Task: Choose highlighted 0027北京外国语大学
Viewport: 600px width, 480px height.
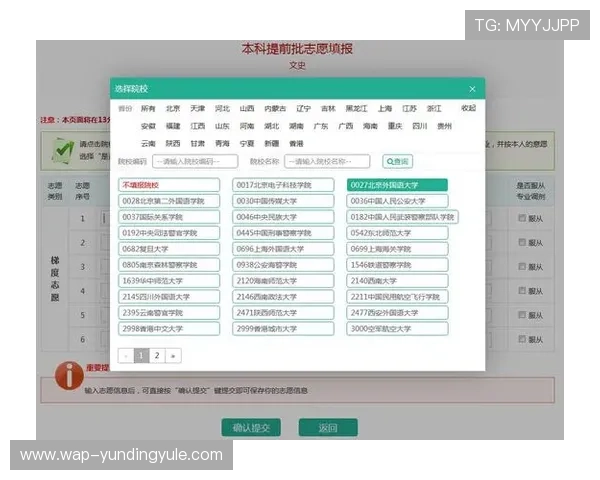Action: pyautogui.click(x=397, y=185)
